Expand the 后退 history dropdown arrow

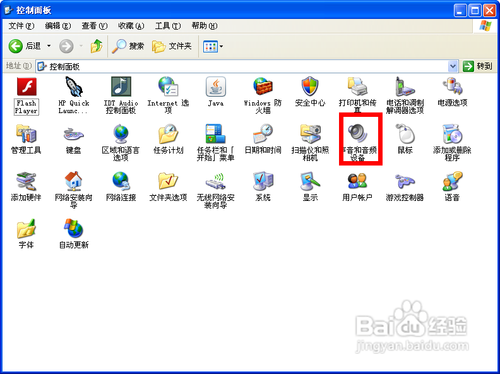click(49, 46)
